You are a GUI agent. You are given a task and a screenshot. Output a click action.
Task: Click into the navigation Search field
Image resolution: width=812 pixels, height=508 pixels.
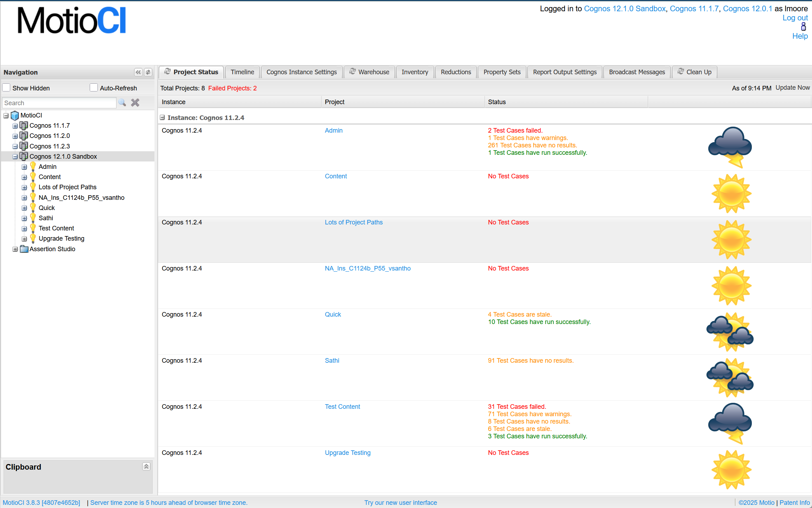tap(59, 103)
